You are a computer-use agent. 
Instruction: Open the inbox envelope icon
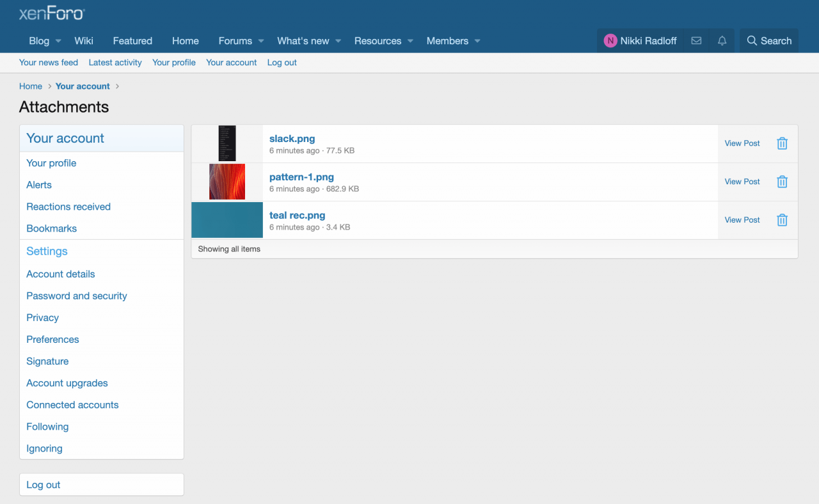(696, 41)
